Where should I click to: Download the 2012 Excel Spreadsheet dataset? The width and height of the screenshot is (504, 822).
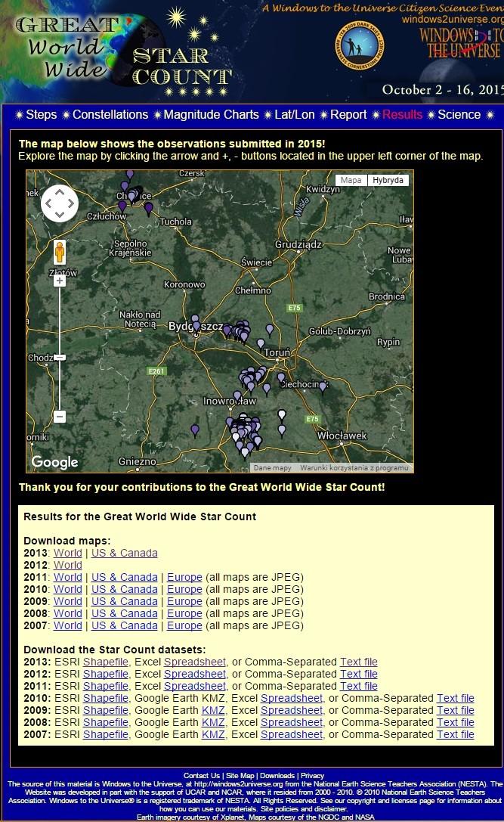pyautogui.click(x=195, y=674)
